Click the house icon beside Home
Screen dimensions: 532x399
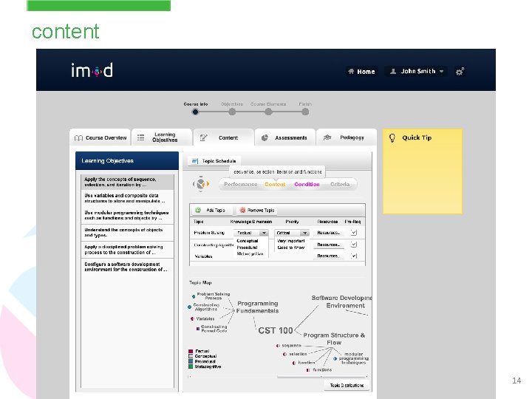point(351,71)
